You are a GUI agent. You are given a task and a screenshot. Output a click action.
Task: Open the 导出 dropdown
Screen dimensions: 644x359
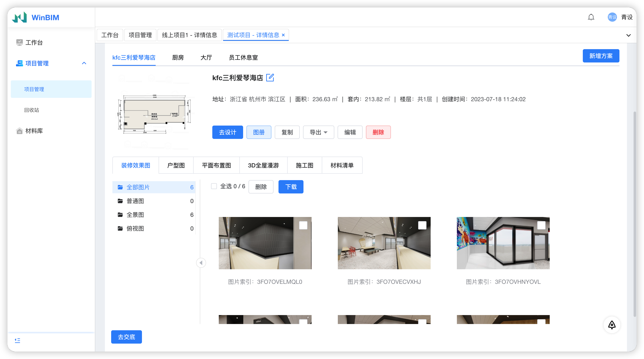tap(318, 132)
